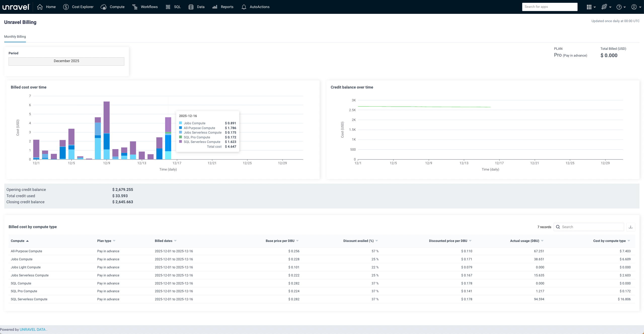Click the Unravel logo
The image size is (644, 334).
coord(16,7)
